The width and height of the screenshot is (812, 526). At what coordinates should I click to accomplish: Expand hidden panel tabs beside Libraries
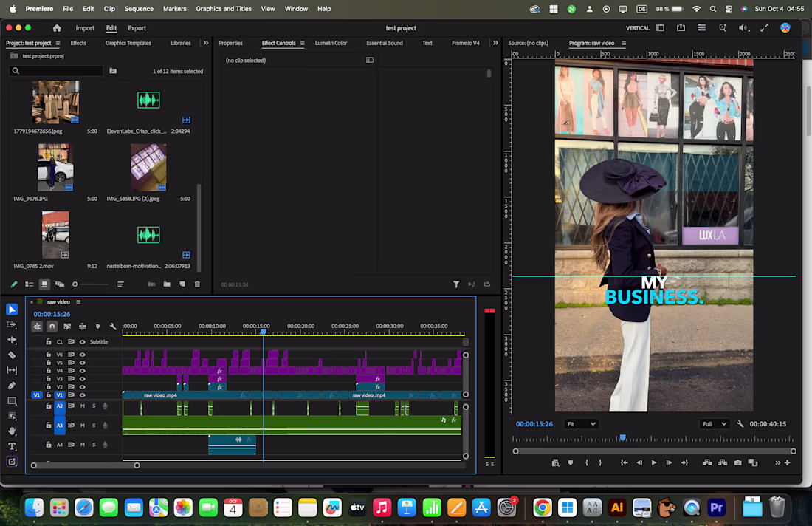206,43
